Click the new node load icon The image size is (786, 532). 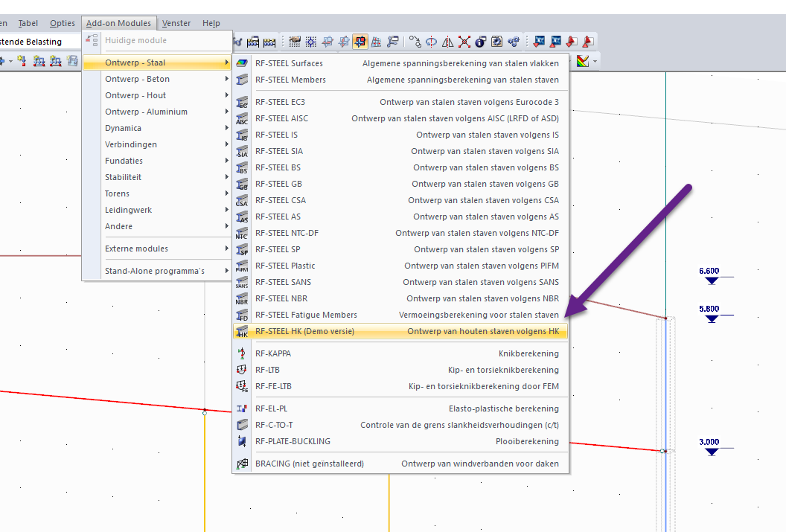(x=22, y=61)
